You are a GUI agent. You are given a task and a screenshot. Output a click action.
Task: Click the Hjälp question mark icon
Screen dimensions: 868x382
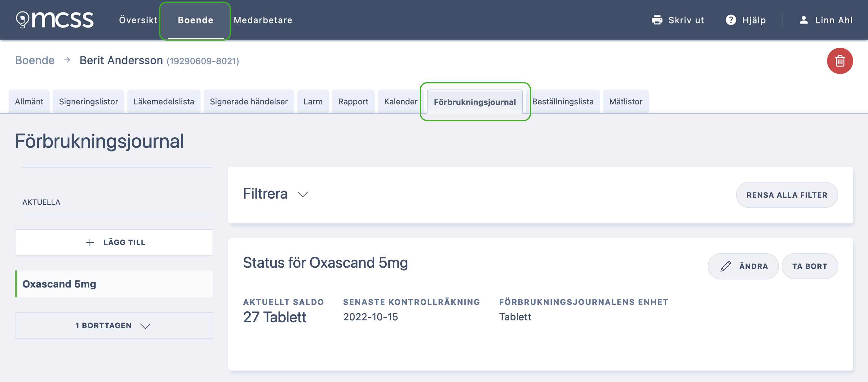pyautogui.click(x=731, y=20)
